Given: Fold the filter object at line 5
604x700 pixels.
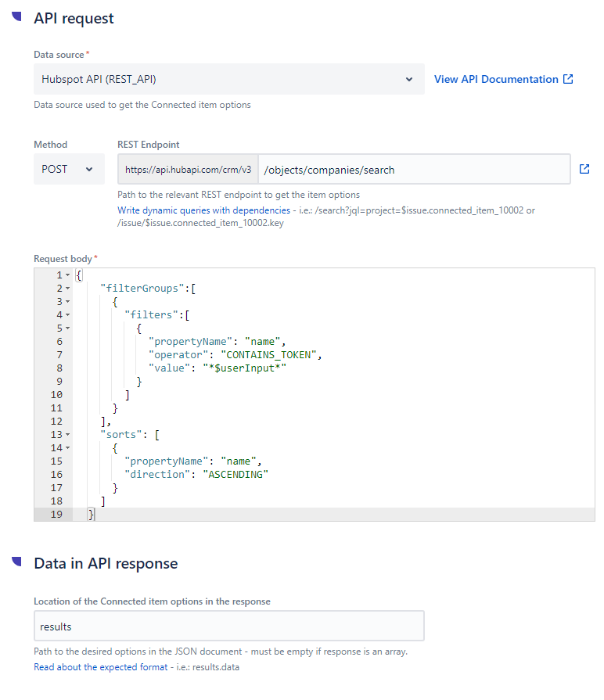Looking at the screenshot, I should coord(68,328).
